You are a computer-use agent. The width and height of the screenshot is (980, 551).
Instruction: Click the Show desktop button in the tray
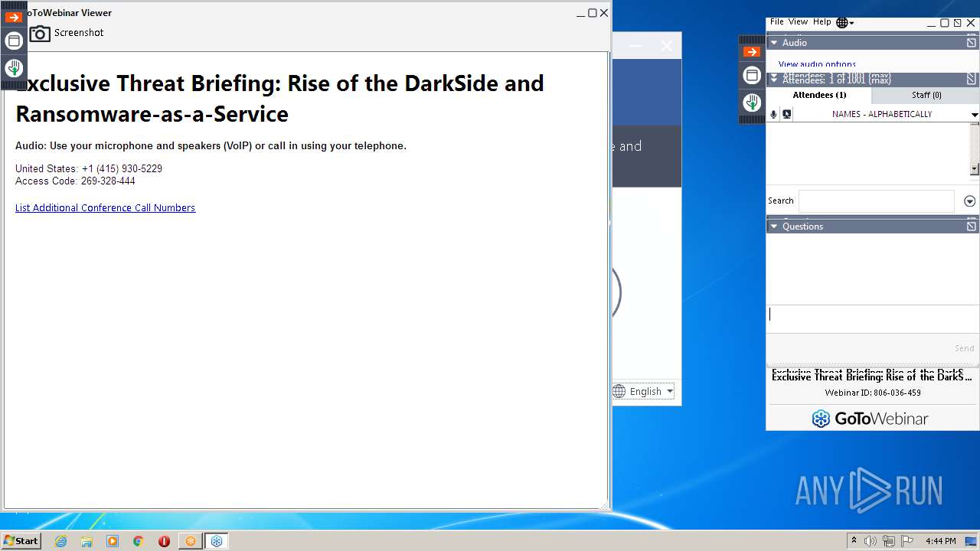(971, 541)
